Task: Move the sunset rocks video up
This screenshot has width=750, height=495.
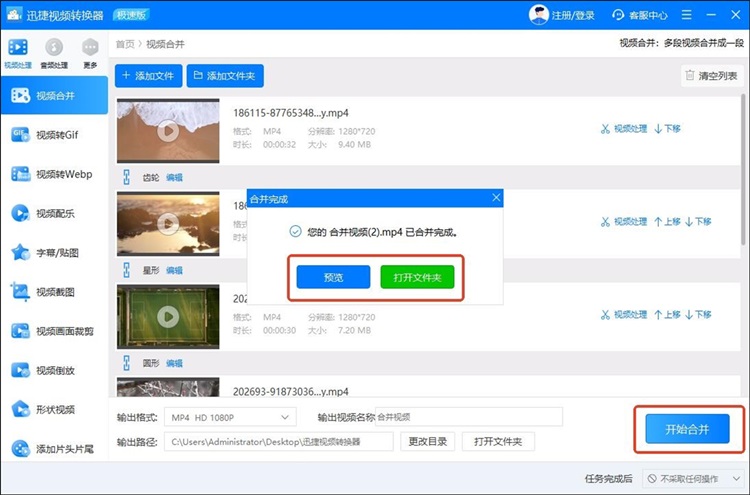Action: pos(667,221)
